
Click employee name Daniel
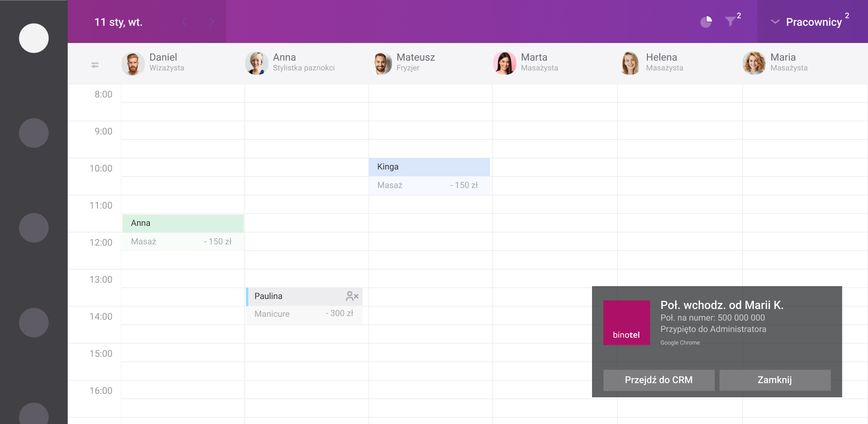(163, 57)
